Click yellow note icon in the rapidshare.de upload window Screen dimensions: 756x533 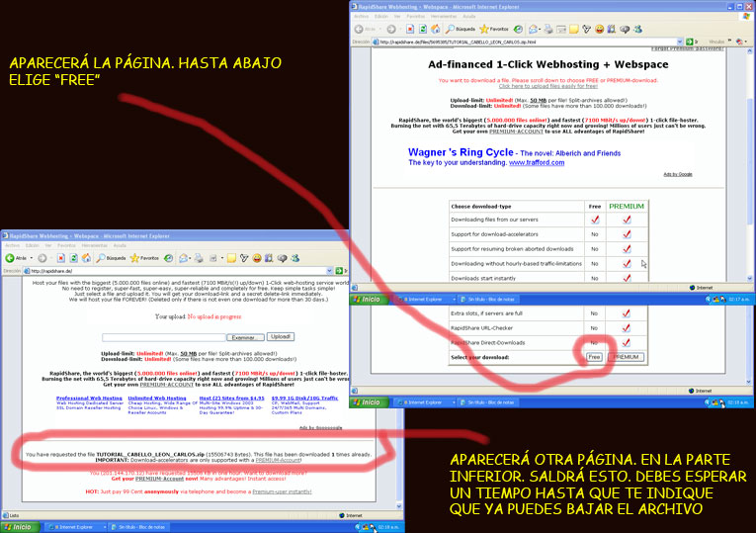(x=231, y=258)
